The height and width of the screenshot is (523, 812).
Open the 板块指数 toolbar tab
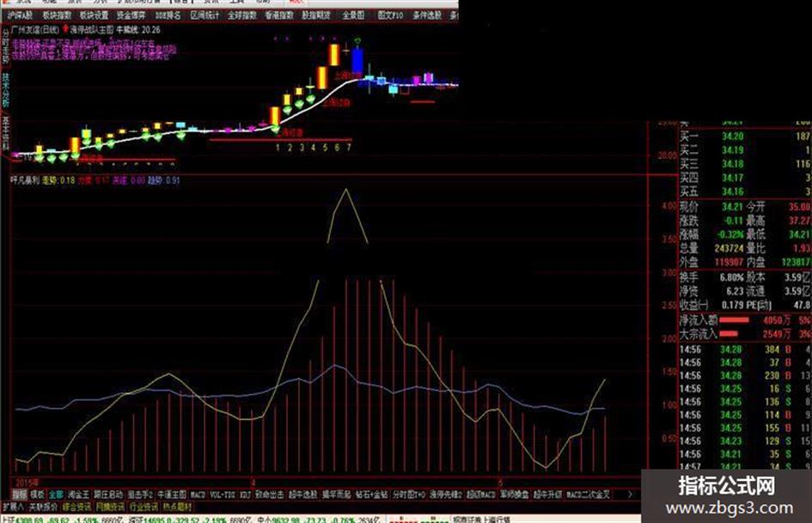click(57, 15)
